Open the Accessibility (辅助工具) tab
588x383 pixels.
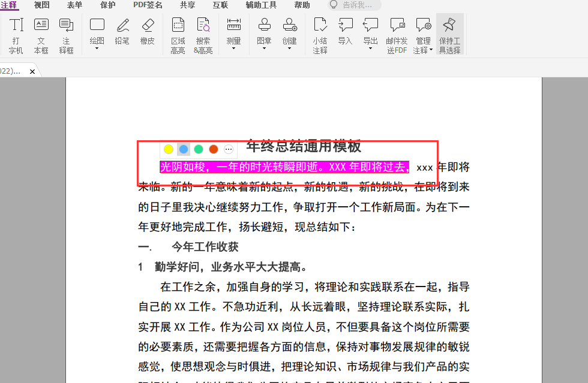(x=261, y=5)
